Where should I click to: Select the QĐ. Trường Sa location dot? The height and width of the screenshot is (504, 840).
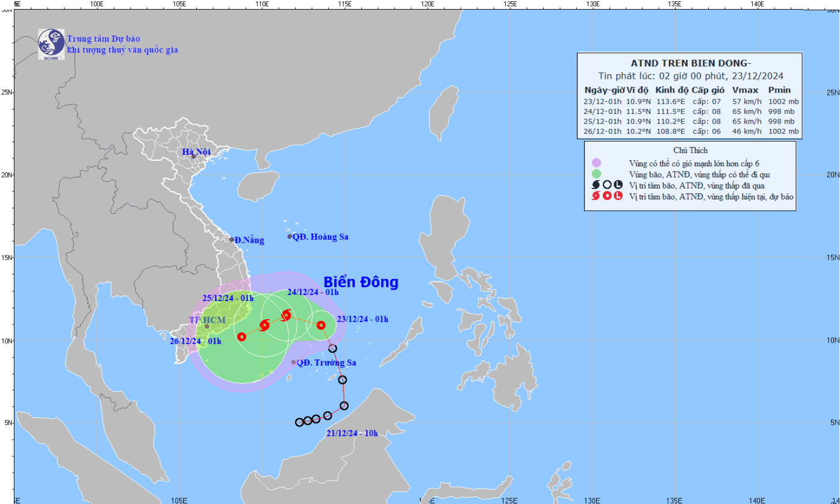click(x=293, y=362)
